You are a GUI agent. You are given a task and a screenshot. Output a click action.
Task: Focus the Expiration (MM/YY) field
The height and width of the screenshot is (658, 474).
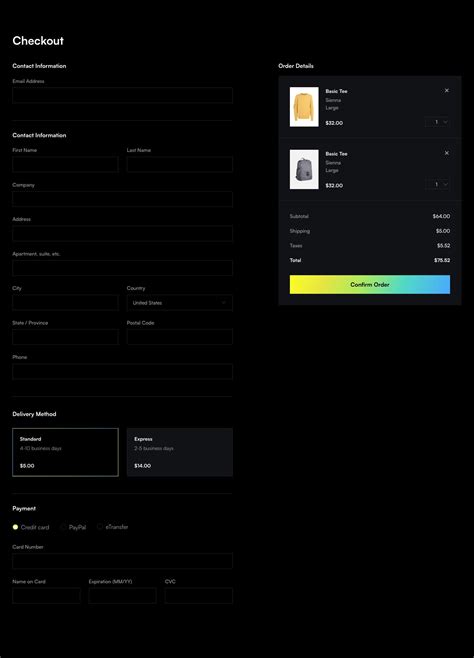tap(122, 596)
